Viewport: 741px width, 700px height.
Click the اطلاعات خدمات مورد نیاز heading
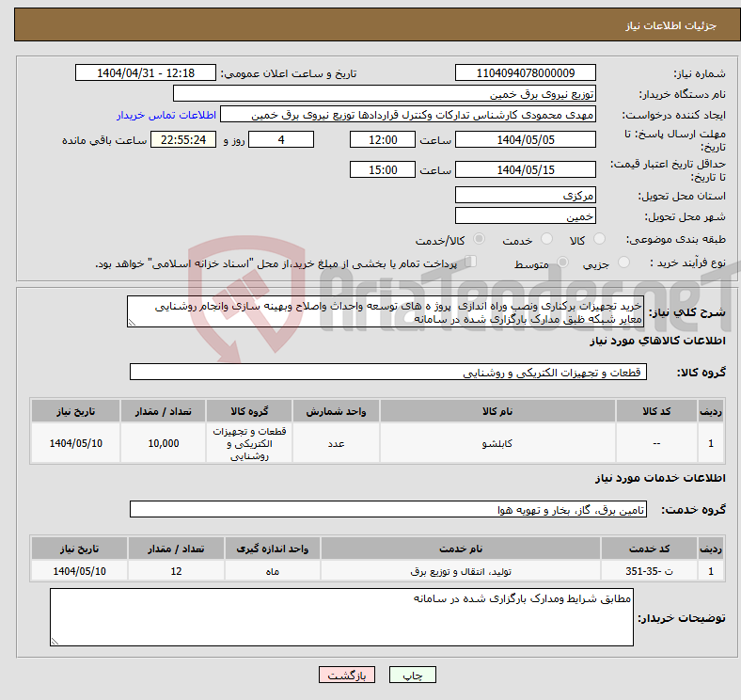click(660, 478)
